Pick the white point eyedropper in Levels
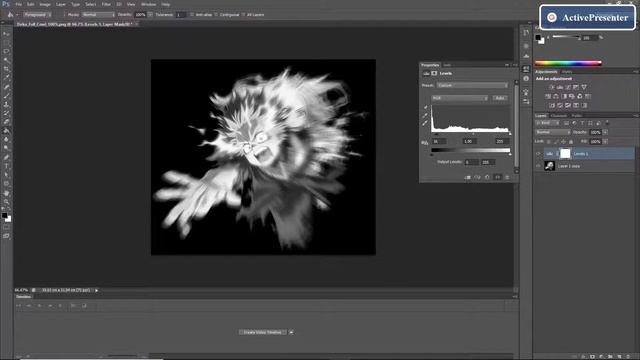Viewport: 640px width, 360px height. point(425,123)
